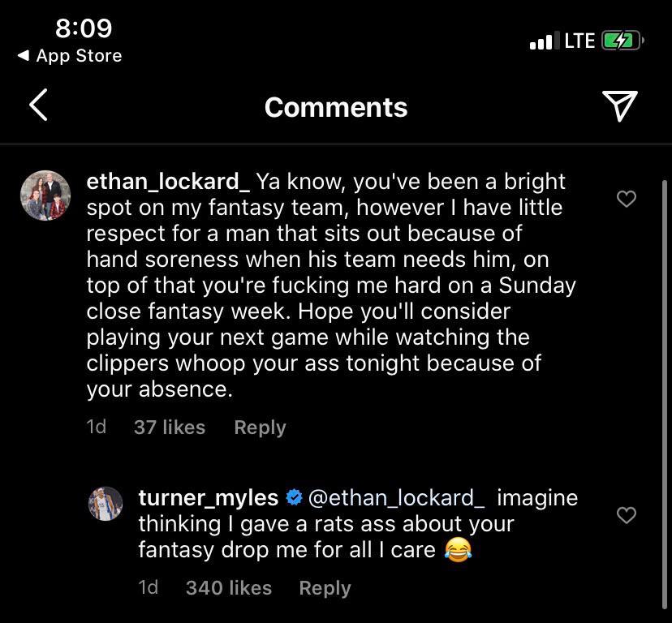Viewport: 672px width, 623px height.
Task: Reply to turner_myles's comment
Action: 325,587
